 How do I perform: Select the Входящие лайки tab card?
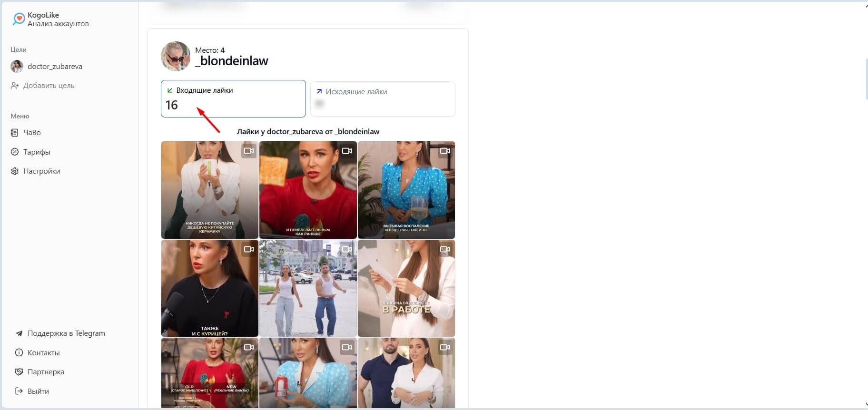click(233, 98)
